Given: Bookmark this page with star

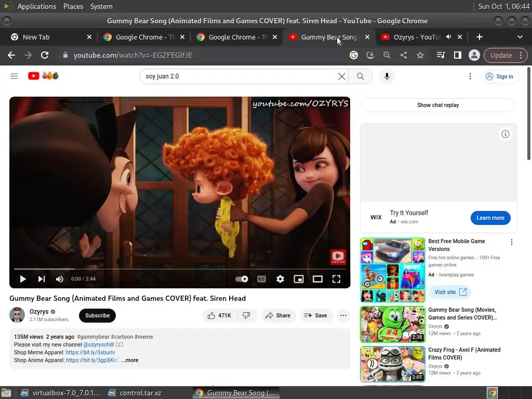Looking at the screenshot, I should 420,55.
